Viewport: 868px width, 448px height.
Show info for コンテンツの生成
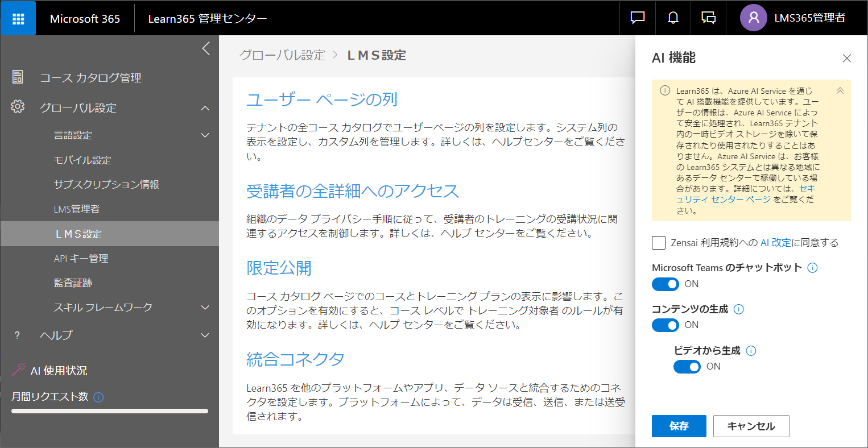pyautogui.click(x=738, y=309)
